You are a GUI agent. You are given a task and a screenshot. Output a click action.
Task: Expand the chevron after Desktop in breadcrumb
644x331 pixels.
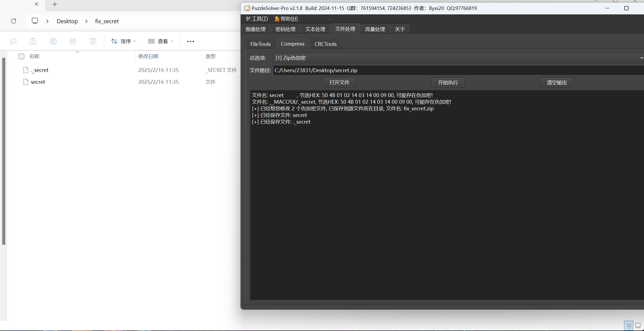coord(86,21)
